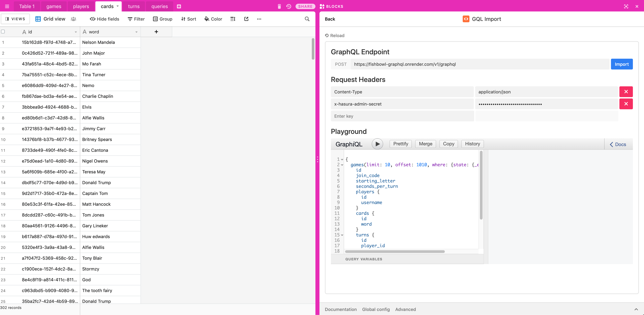Delete the Content-Type header row
The image size is (644, 315).
point(626,92)
